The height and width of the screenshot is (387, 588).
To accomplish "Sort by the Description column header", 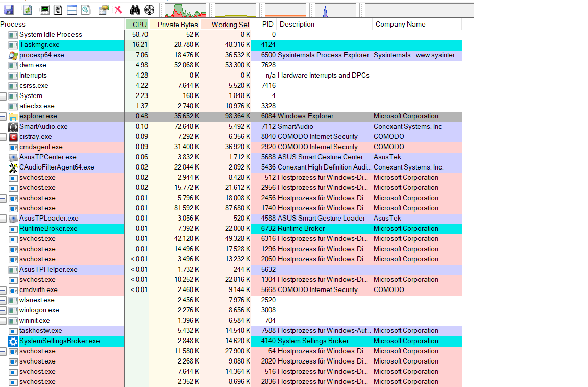I will [x=325, y=25].
